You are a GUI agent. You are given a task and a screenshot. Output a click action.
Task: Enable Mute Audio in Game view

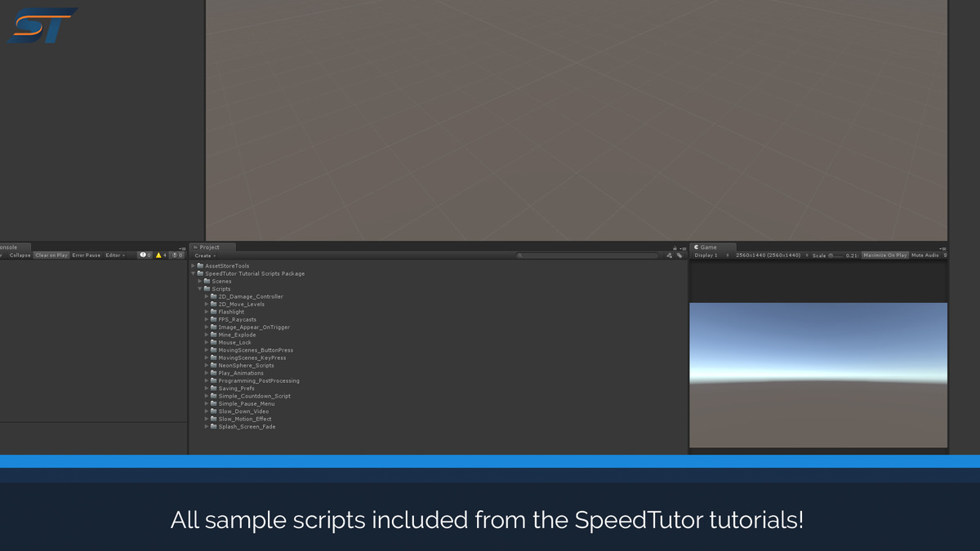[x=924, y=254]
